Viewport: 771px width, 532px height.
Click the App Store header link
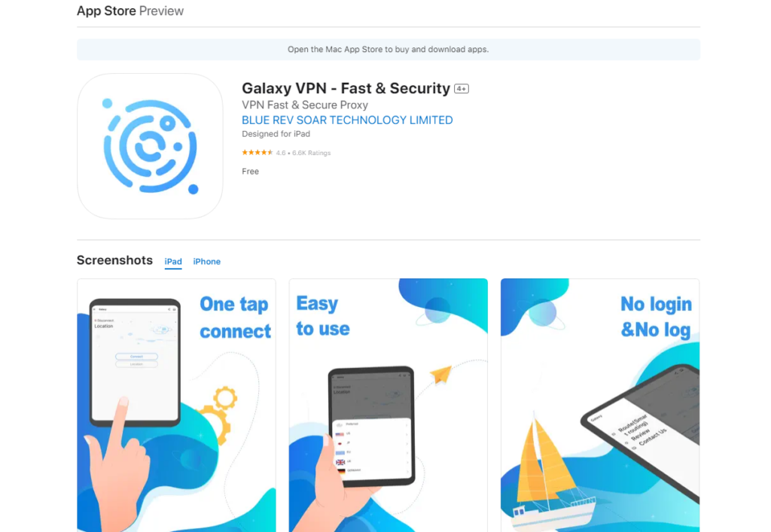(x=106, y=11)
